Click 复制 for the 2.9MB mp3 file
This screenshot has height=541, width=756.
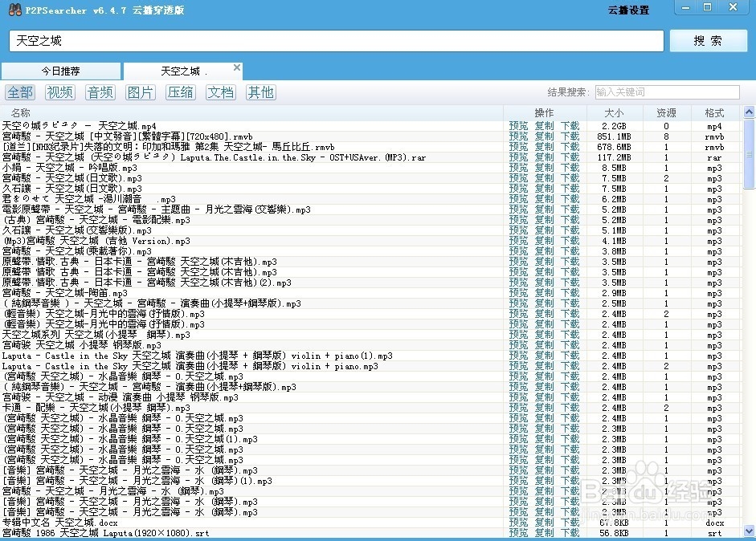[x=545, y=294]
